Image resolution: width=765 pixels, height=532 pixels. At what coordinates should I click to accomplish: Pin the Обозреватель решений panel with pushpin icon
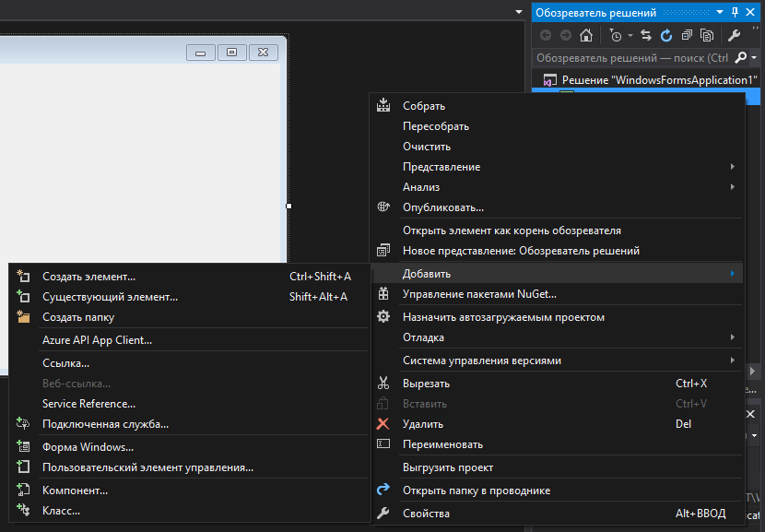(x=736, y=13)
